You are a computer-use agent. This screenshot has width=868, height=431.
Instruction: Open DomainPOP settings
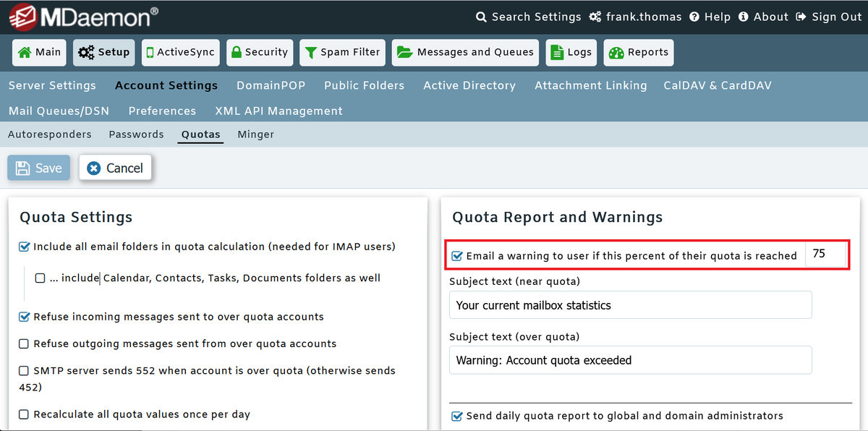coord(271,85)
